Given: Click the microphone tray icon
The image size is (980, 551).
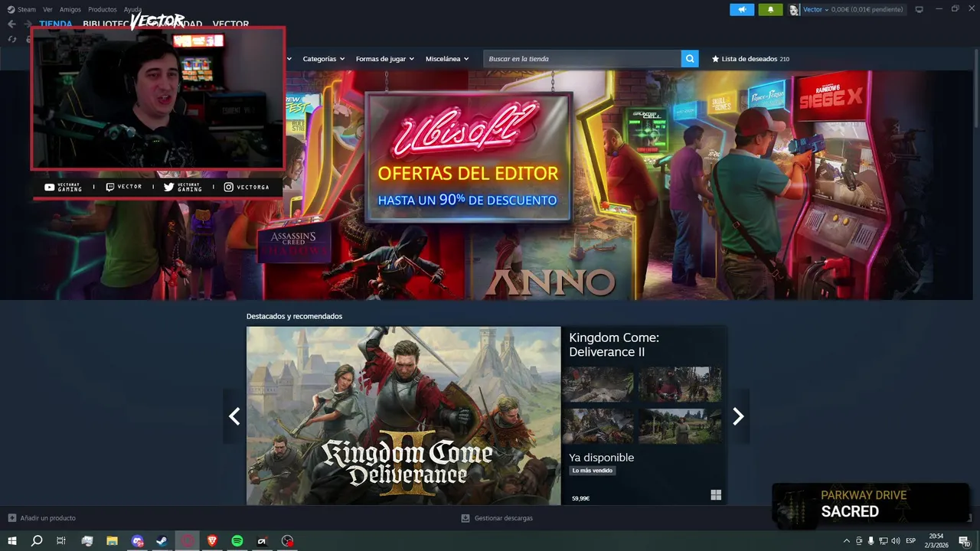Looking at the screenshot, I should (x=871, y=541).
